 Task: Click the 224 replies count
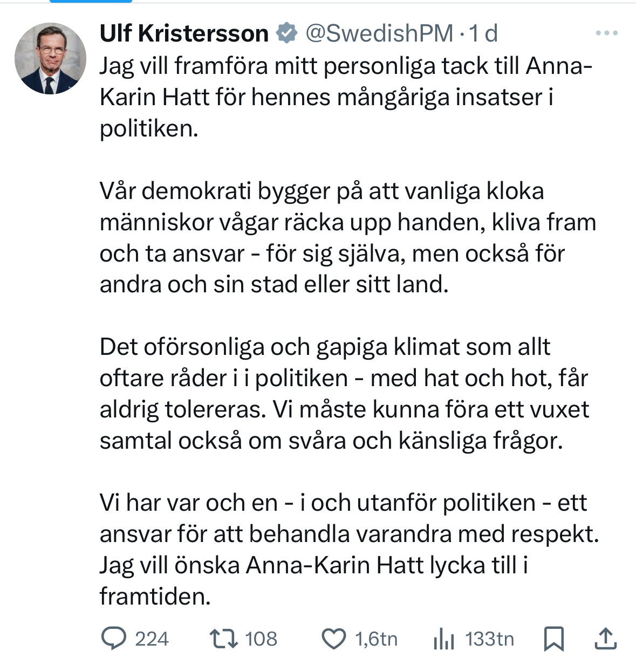click(x=152, y=639)
